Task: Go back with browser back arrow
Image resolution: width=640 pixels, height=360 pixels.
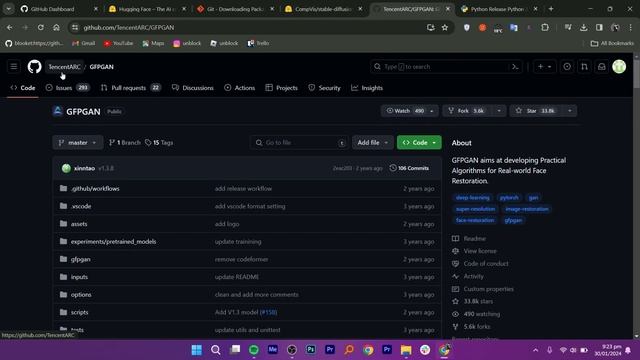Action: [x=9, y=27]
